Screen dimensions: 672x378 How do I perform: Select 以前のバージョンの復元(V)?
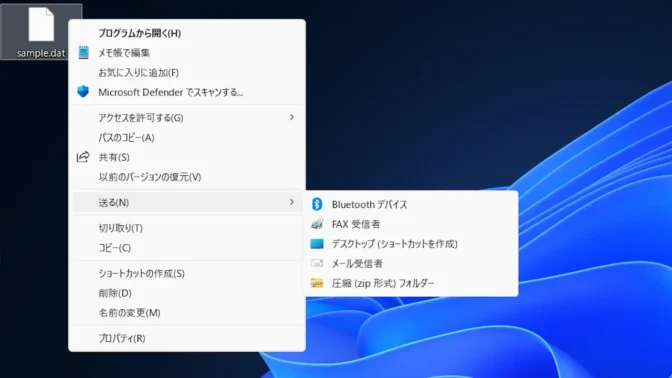click(187, 177)
